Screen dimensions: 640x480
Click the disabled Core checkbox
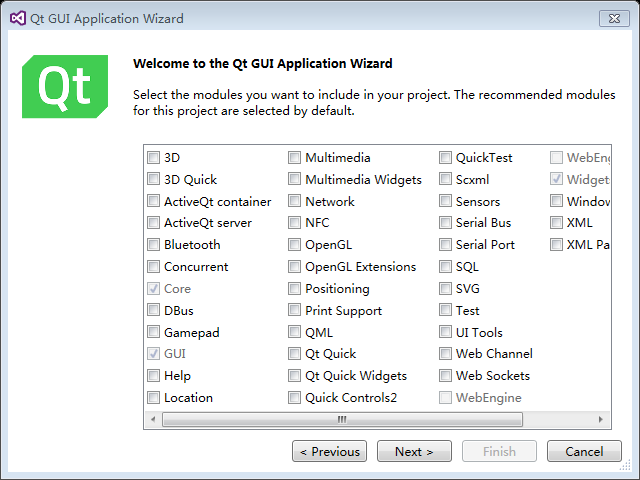pos(153,289)
